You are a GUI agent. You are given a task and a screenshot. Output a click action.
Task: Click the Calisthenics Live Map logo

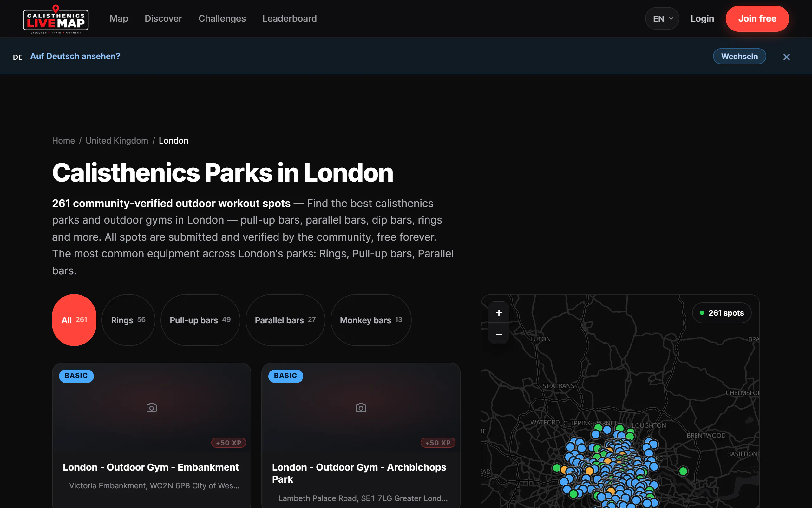[56, 19]
